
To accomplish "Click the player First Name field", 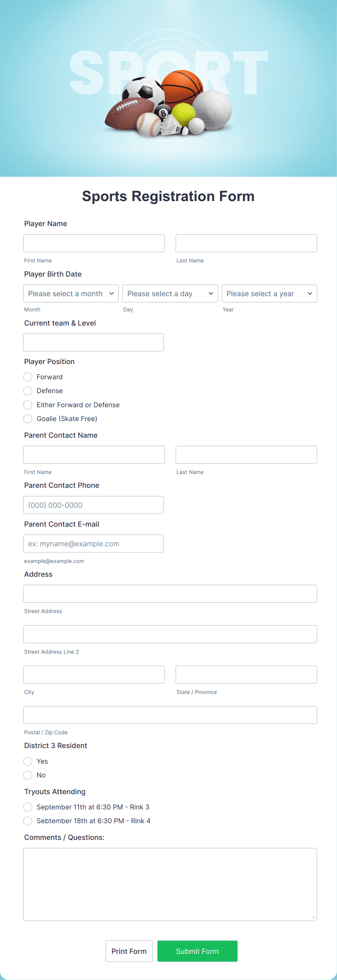I will (x=93, y=243).
